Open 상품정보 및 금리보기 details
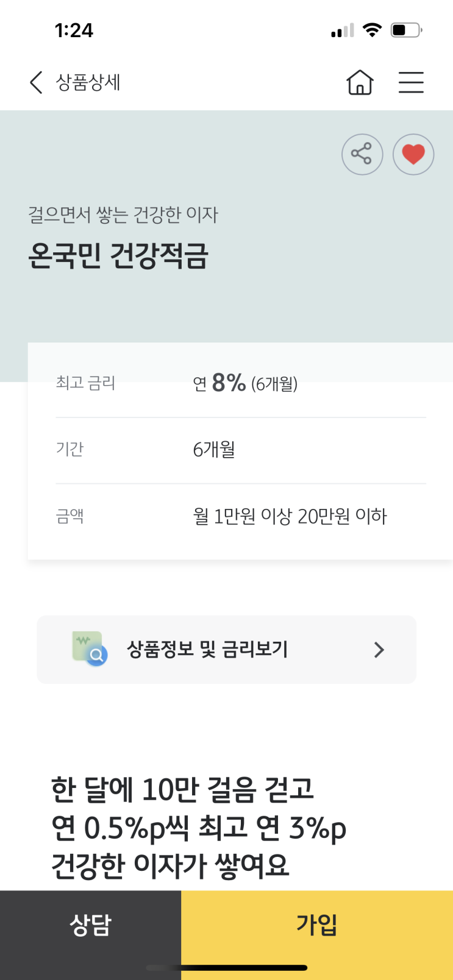Image resolution: width=453 pixels, height=980 pixels. [x=207, y=650]
